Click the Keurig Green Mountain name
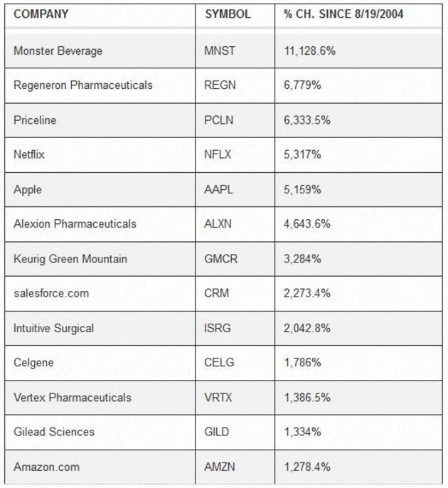Image resolution: width=448 pixels, height=488 pixels. pyautogui.click(x=70, y=259)
